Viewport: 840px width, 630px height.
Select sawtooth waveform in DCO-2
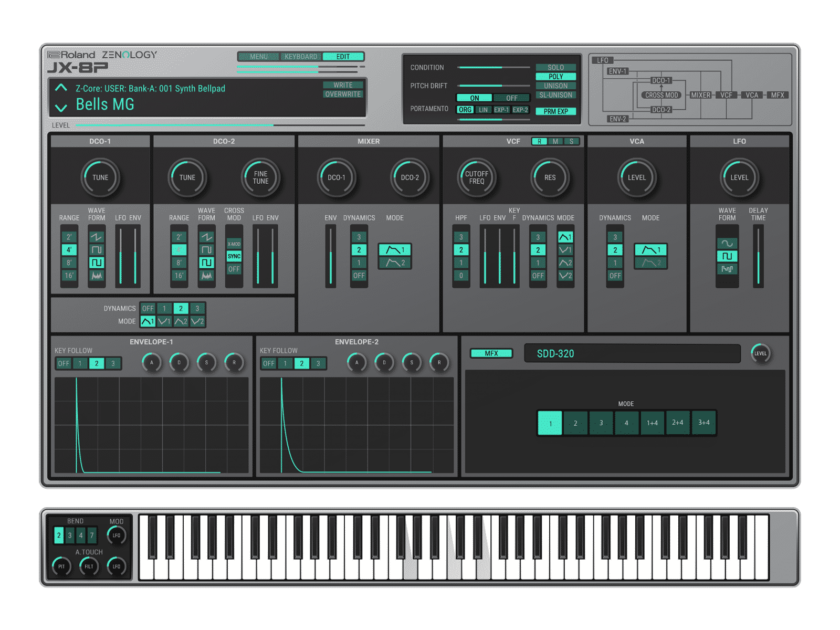(x=207, y=237)
